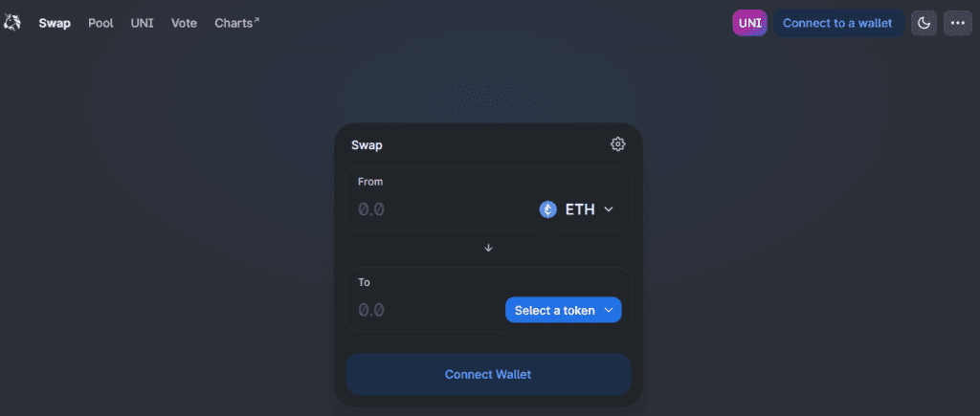Click the purple UNI badge
Viewport: 980px width, 416px height.
coord(749,23)
